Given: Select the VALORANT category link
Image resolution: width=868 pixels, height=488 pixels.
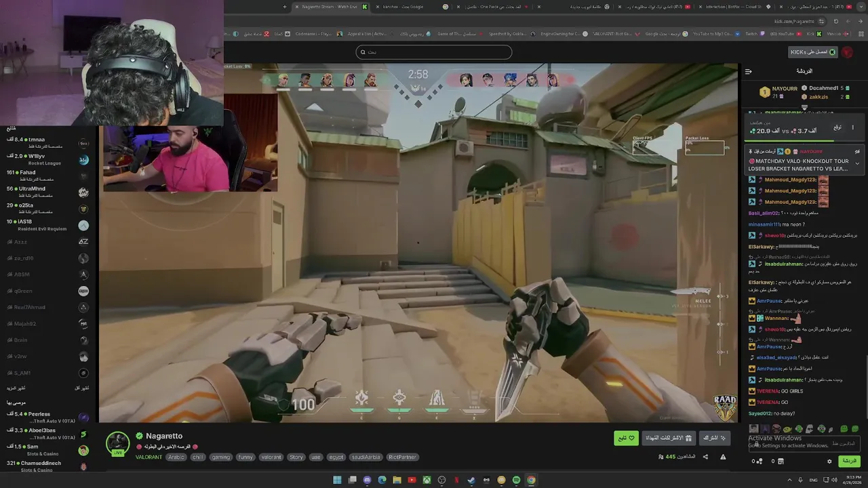Looking at the screenshot, I should pyautogui.click(x=149, y=457).
